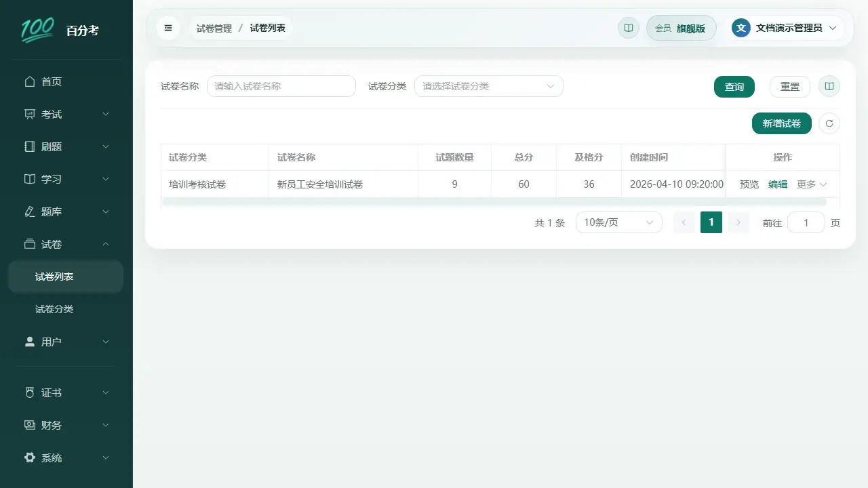The width and height of the screenshot is (868, 488).
Task: Click 编辑 for 新员工安全培训试卷
Action: (778, 184)
